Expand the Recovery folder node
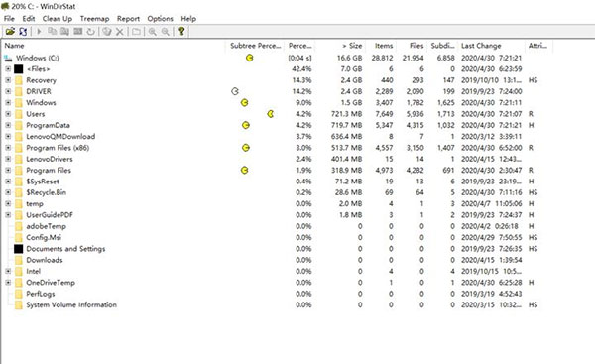595x364 pixels. click(8, 80)
